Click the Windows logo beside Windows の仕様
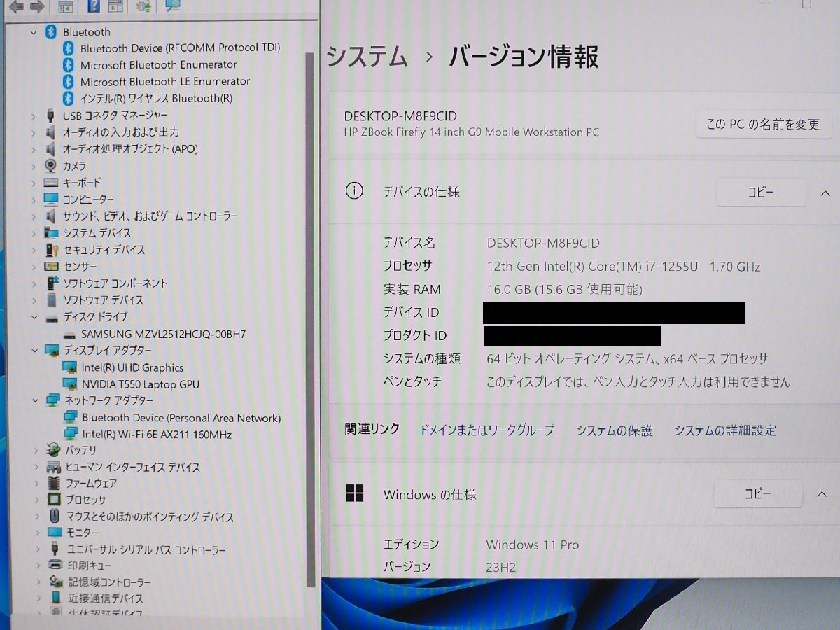 point(355,493)
